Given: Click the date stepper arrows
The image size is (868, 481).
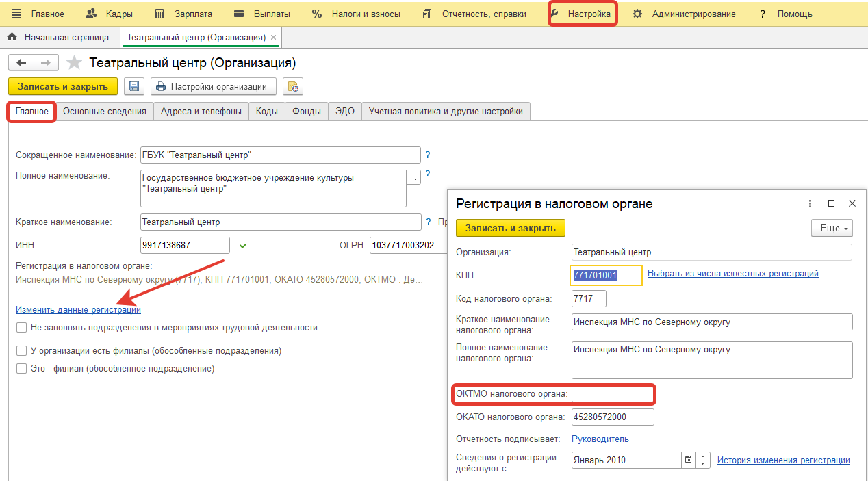Looking at the screenshot, I should (703, 460).
